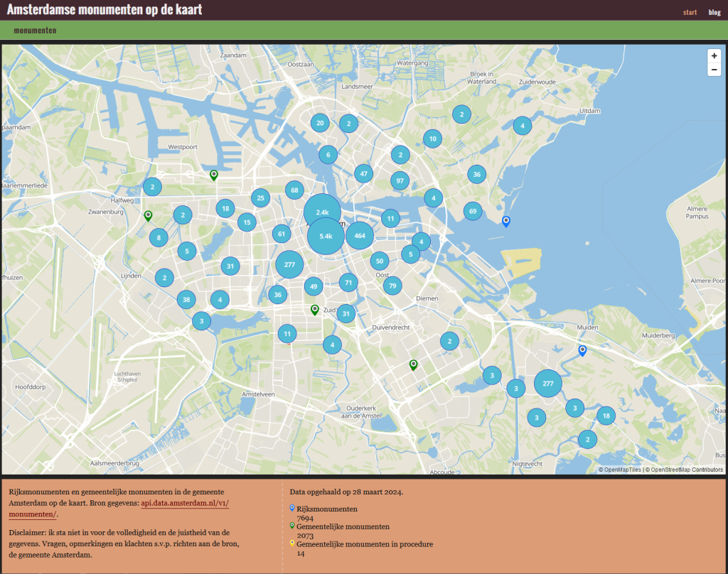The height and width of the screenshot is (574, 728).
Task: Expand the 2.4k monument cluster
Action: [x=322, y=212]
